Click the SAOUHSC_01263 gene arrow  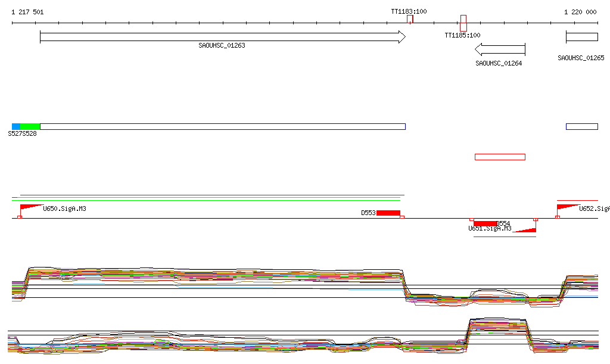222,37
